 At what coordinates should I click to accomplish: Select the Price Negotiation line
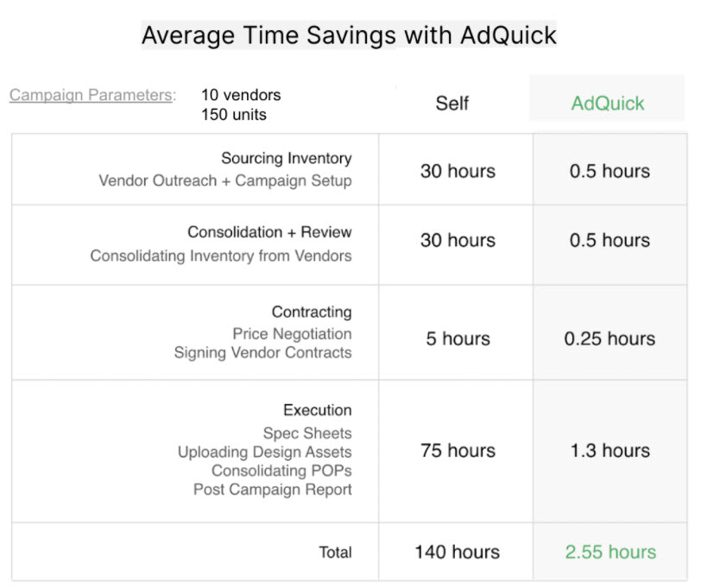(292, 333)
